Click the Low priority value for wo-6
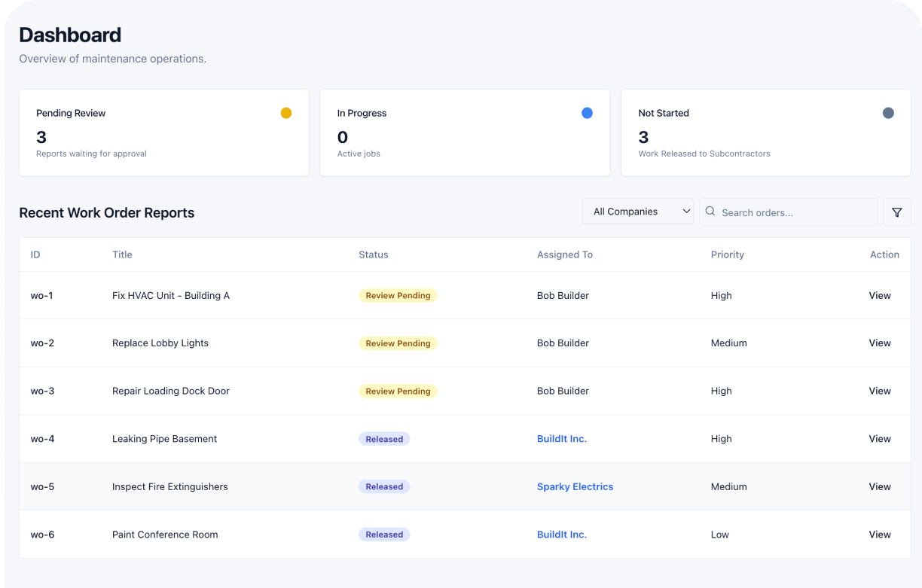922x588 pixels. pyautogui.click(x=720, y=535)
